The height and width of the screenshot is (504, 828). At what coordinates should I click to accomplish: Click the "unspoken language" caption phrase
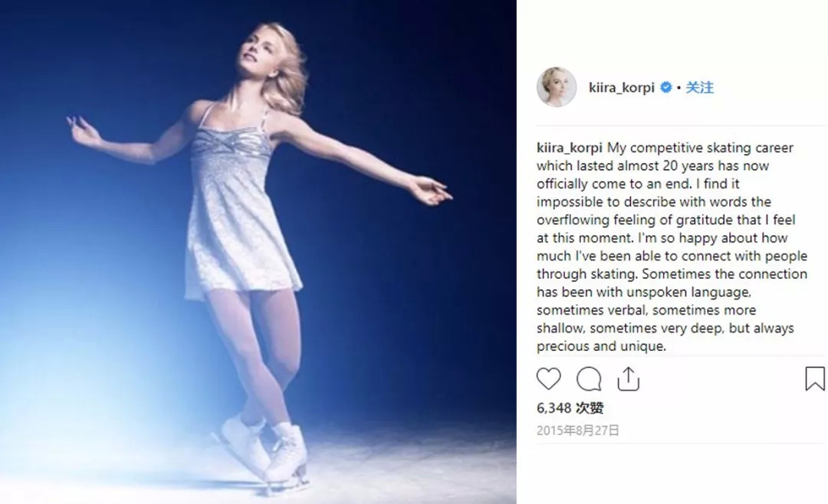click(697, 292)
